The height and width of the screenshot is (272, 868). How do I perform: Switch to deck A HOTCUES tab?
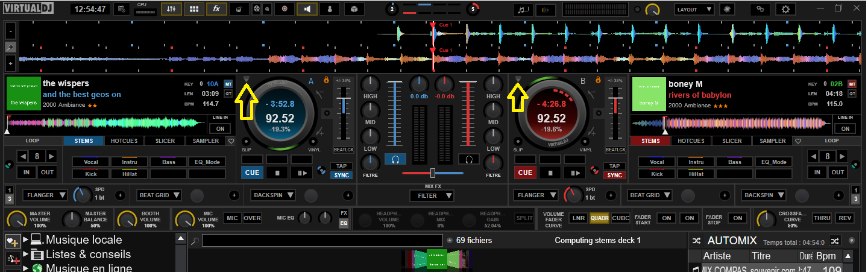[x=124, y=141]
